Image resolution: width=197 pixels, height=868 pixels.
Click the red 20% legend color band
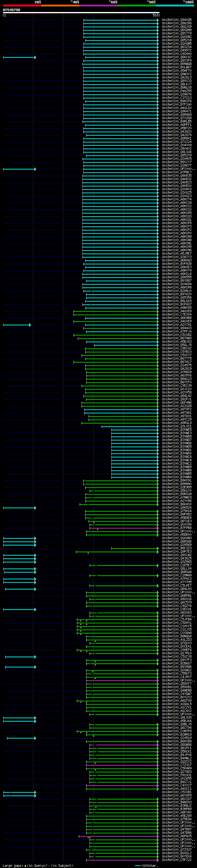tap(22, 6)
